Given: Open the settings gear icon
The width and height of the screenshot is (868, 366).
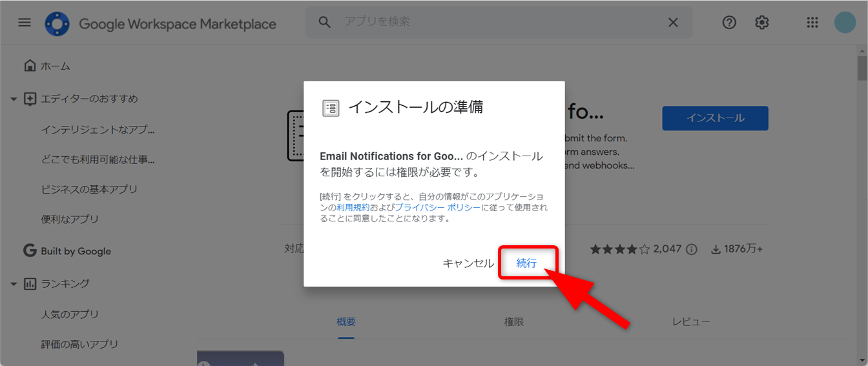Looking at the screenshot, I should point(762,23).
